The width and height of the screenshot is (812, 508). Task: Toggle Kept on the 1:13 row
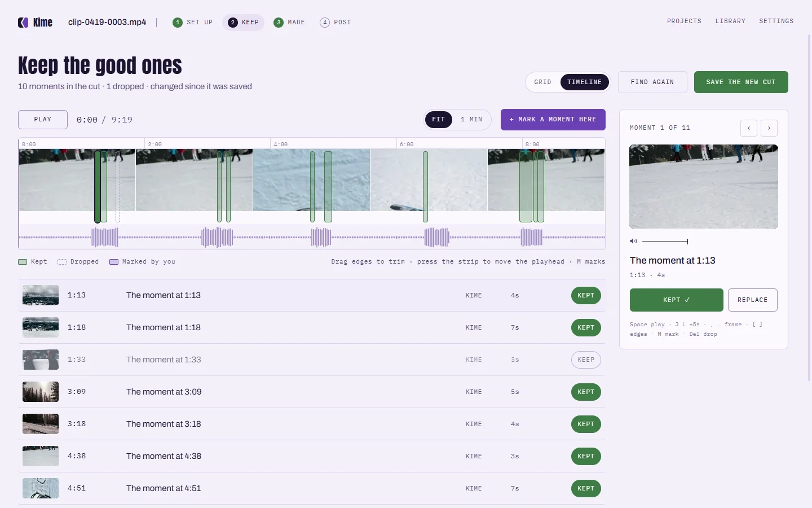[586, 296]
